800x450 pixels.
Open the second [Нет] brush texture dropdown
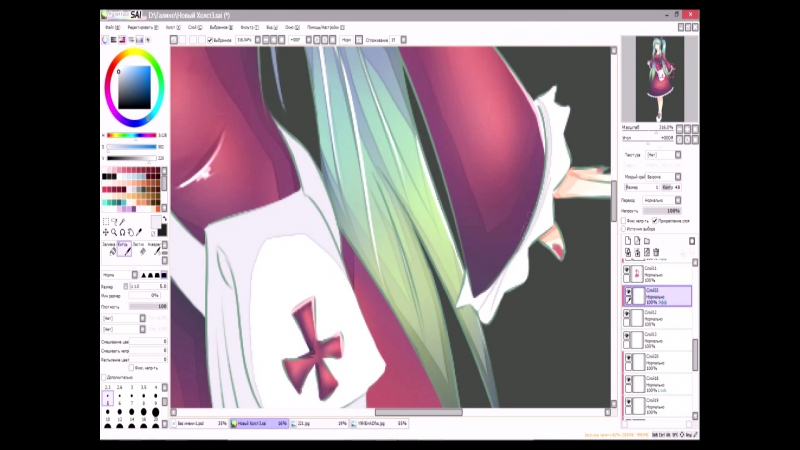point(143,330)
